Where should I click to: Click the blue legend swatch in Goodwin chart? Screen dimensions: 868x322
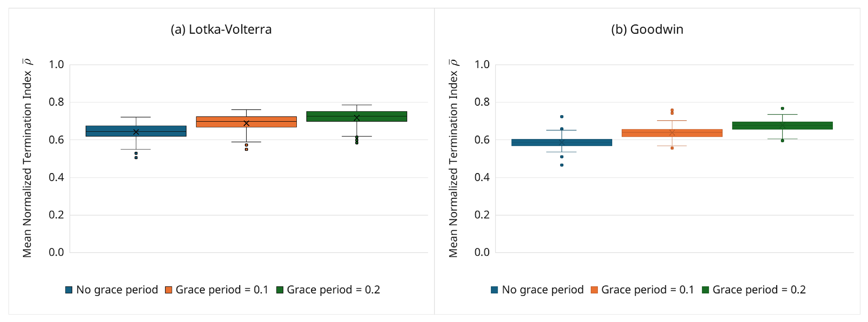coord(494,290)
